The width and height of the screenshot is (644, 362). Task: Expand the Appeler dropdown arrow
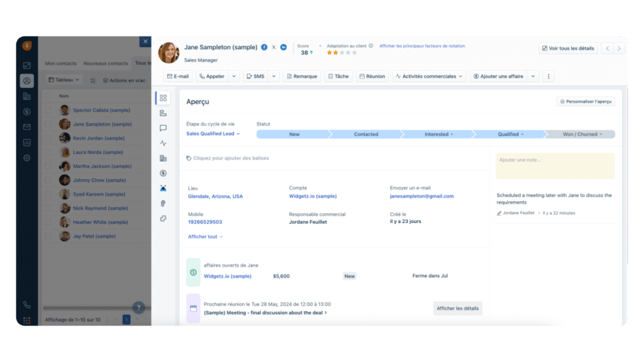pyautogui.click(x=234, y=75)
